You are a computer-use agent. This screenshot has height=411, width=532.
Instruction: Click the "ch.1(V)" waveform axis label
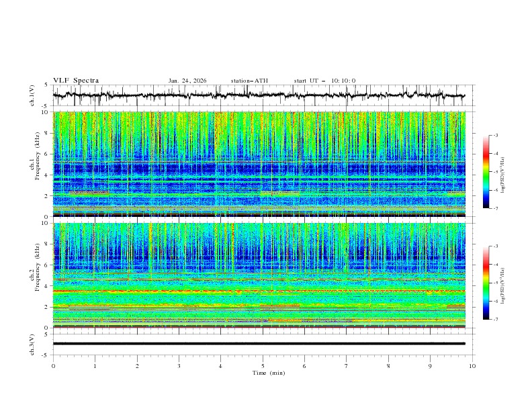point(32,95)
